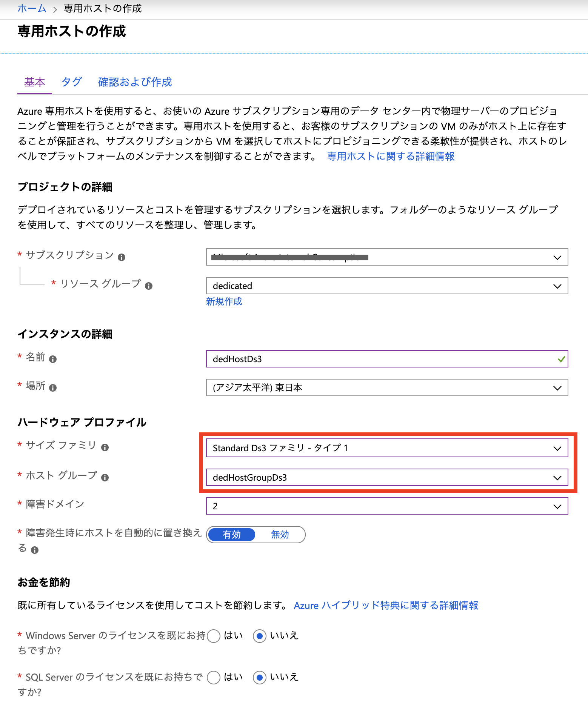The height and width of the screenshot is (701, 588).
Task: Set automatic host replacement to 有効
Action: (232, 535)
